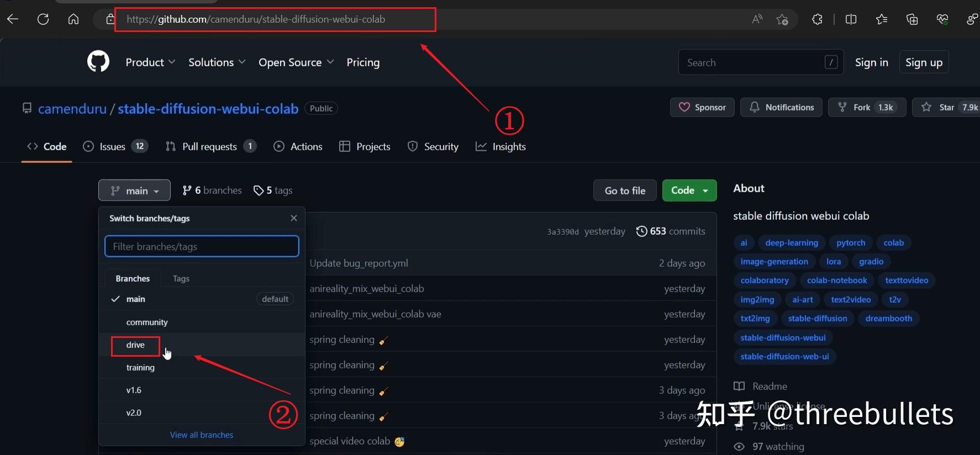Click the deep-learning topic tag
Screen dimensions: 980x455
792,243
